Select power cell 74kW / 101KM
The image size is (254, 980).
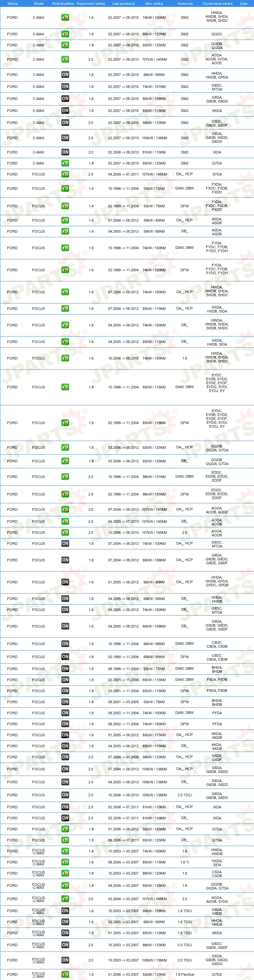pyautogui.click(x=154, y=87)
